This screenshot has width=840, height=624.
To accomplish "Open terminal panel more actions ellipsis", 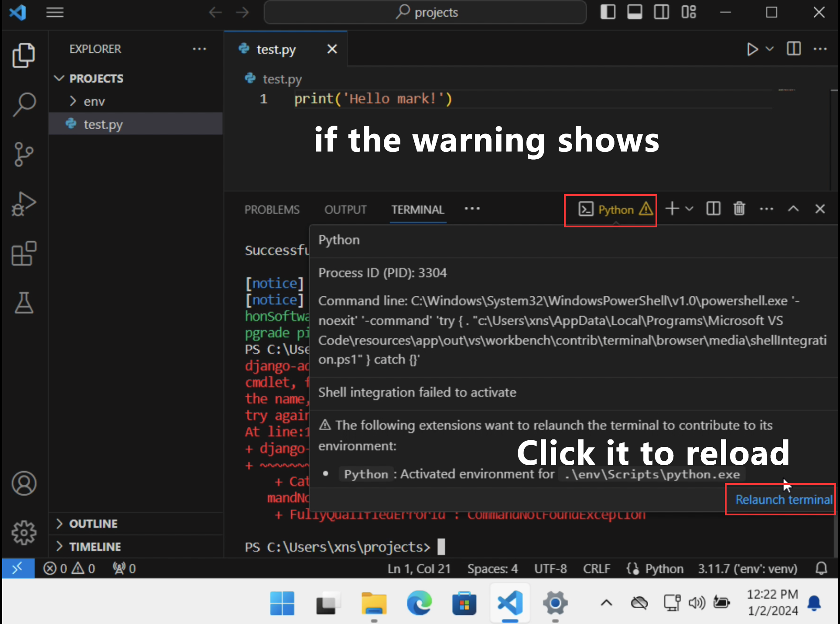I will pyautogui.click(x=767, y=209).
